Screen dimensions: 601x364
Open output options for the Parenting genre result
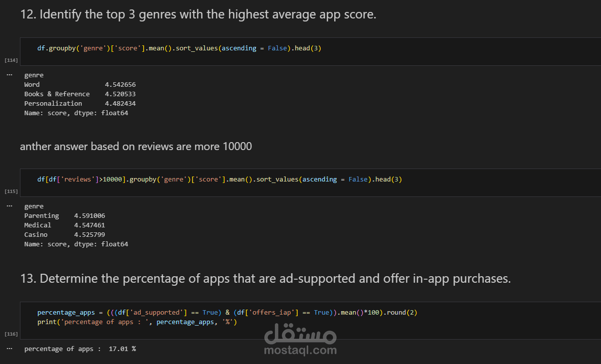point(9,206)
